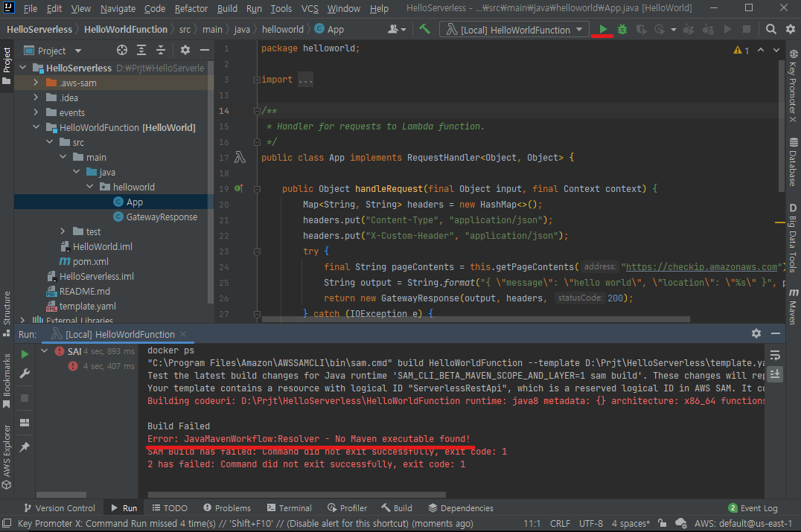Image resolution: width=801 pixels, height=532 pixels.
Task: Build the project with the hammer icon
Action: pos(424,29)
